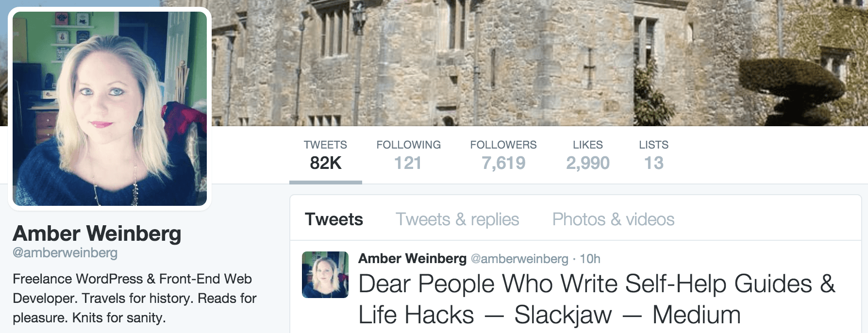Viewport: 868px width, 333px height.
Task: Click the small avatar beside the tweet
Action: click(325, 275)
